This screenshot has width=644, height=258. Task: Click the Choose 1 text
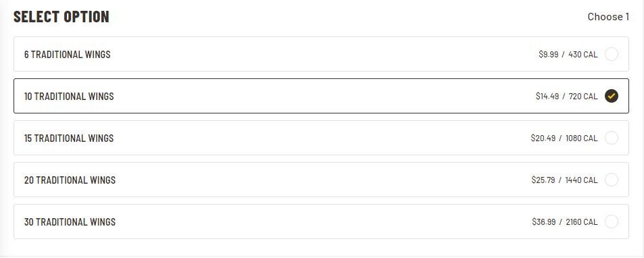(608, 17)
